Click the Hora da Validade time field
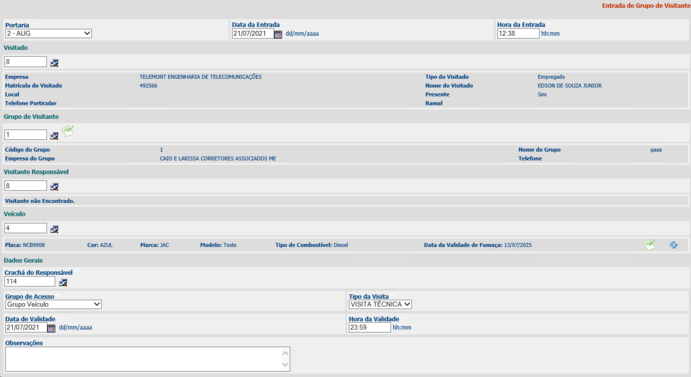 click(x=370, y=328)
